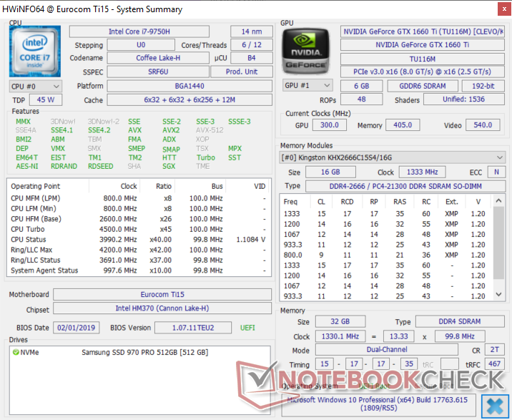The height and width of the screenshot is (420, 512).
Task: Click the Intel HM370 chipset field
Action: [x=162, y=308]
